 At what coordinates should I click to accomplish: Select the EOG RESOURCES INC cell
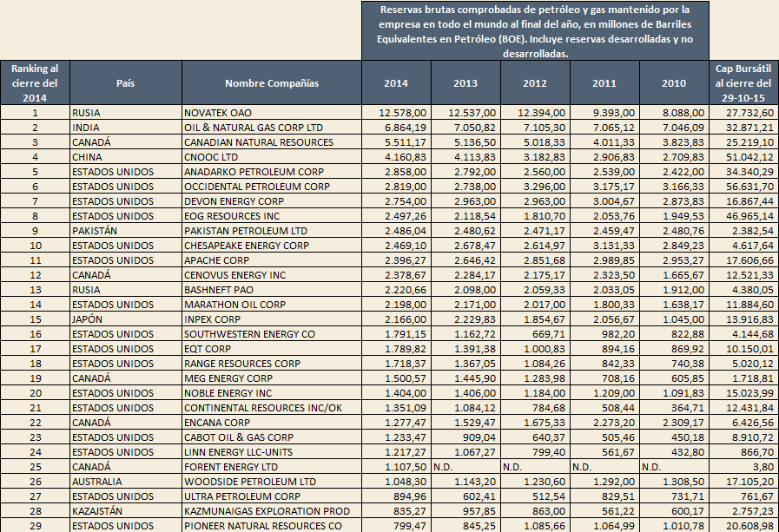pyautogui.click(x=272, y=216)
